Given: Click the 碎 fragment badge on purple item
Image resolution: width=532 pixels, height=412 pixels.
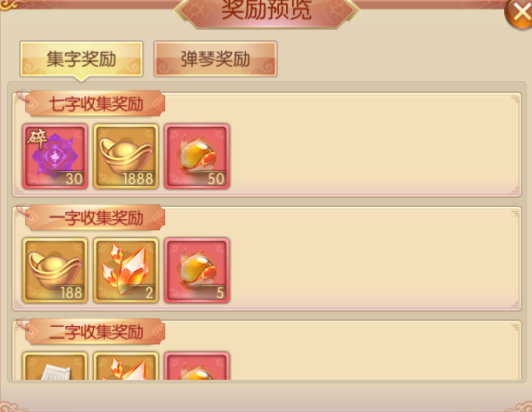Looking at the screenshot, I should click(x=37, y=138).
